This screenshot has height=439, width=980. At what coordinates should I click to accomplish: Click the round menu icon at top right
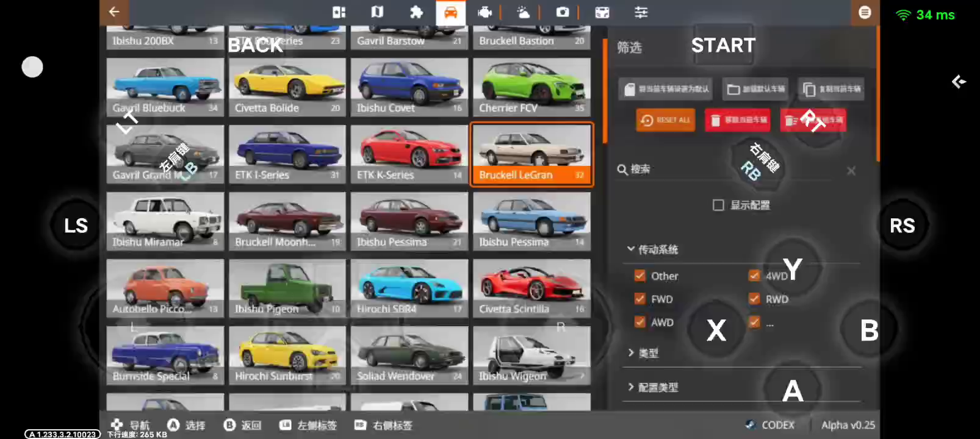coord(865,13)
